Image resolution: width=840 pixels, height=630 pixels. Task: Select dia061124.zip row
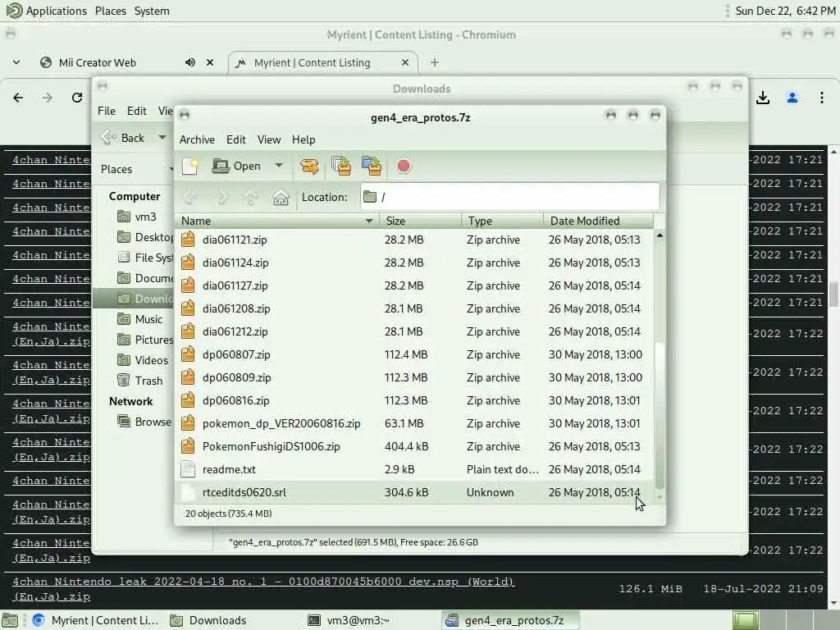[x=414, y=262]
